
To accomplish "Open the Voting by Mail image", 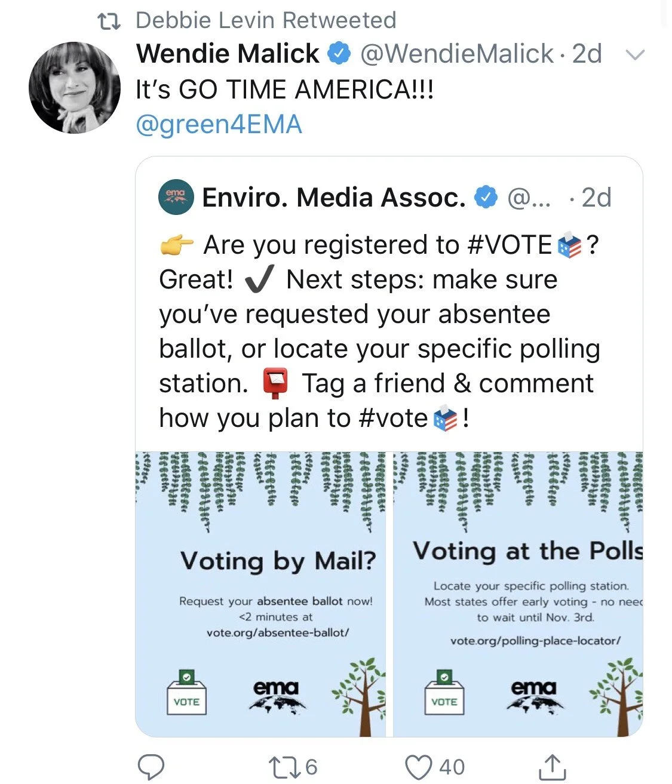I will point(260,594).
